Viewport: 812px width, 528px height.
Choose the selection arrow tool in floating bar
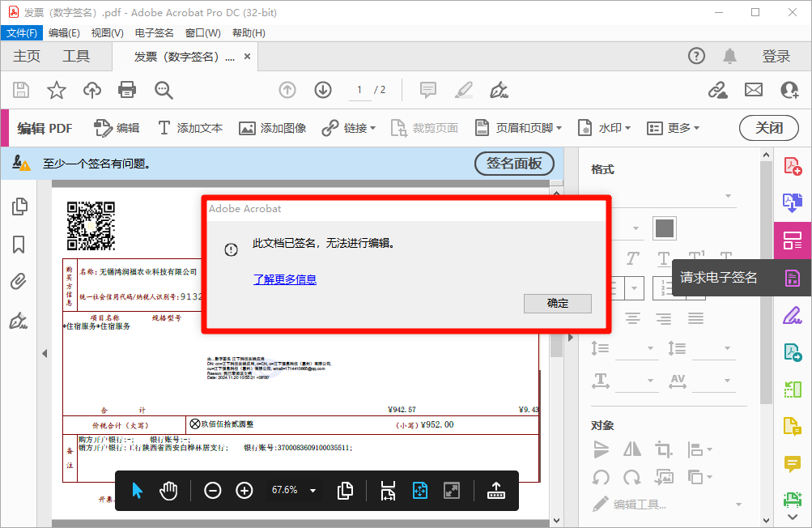pos(138,490)
